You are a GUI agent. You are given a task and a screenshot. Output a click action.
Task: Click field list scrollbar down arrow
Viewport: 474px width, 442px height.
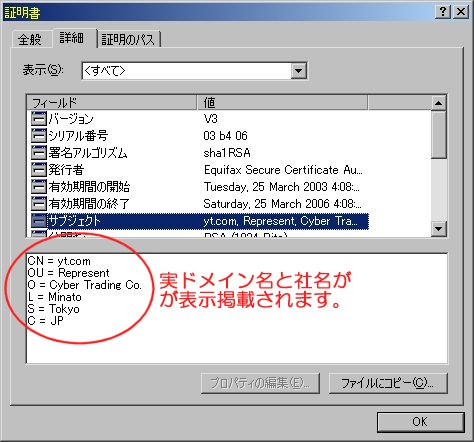point(438,229)
